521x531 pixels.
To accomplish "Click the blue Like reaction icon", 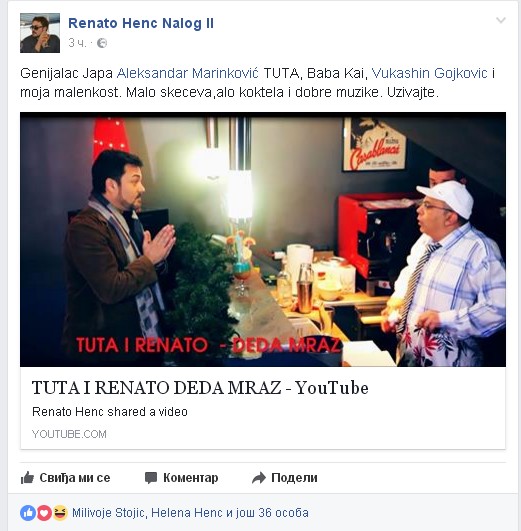I will (28, 513).
